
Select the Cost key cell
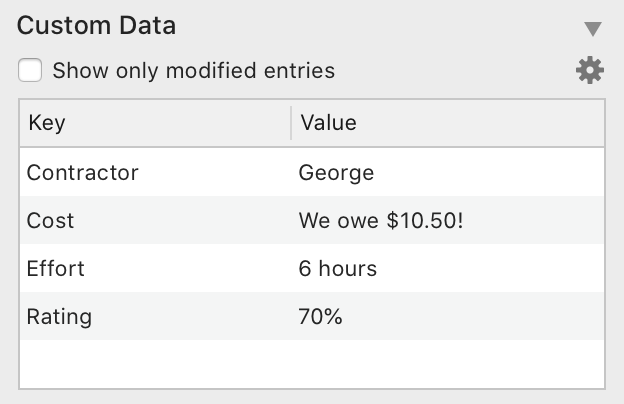pyautogui.click(x=50, y=220)
